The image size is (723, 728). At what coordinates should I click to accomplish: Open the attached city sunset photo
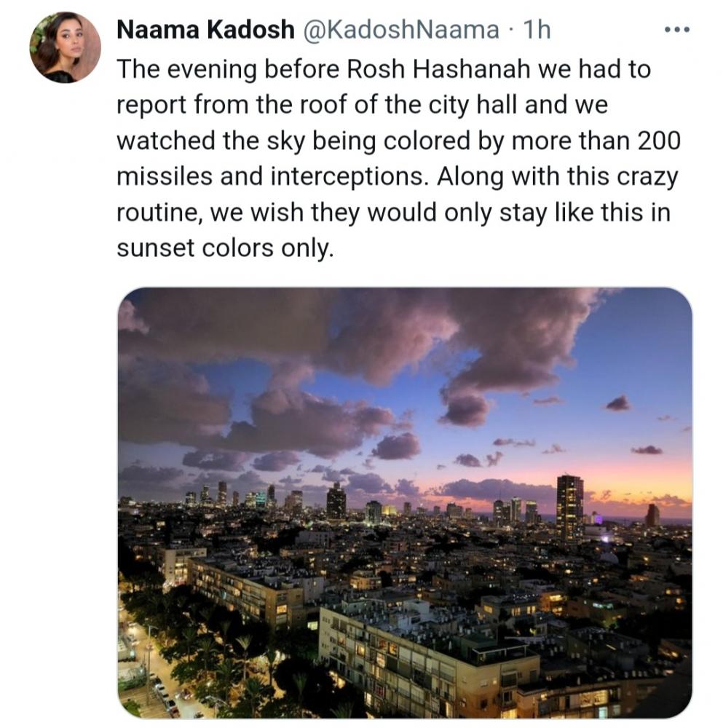404,502
